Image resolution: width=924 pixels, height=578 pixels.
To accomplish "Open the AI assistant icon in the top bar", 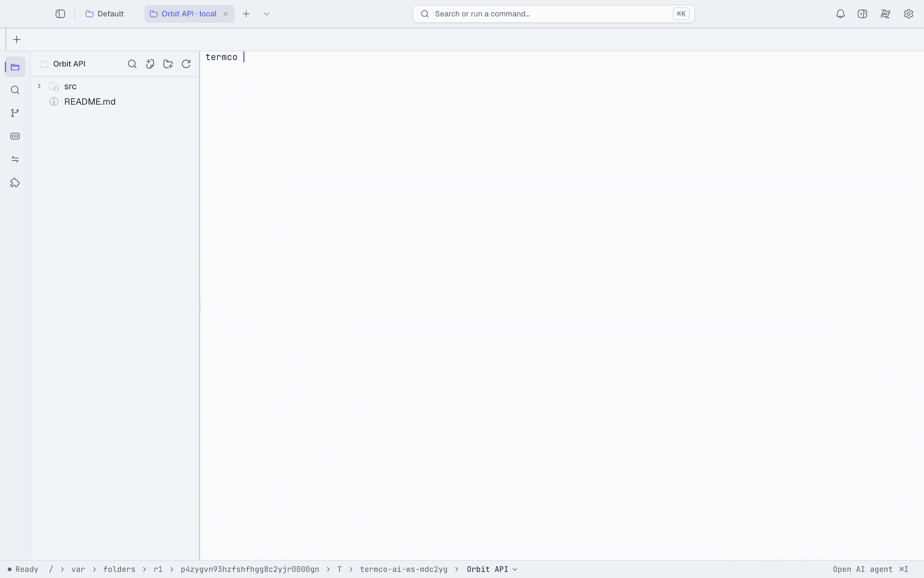I will (x=886, y=14).
